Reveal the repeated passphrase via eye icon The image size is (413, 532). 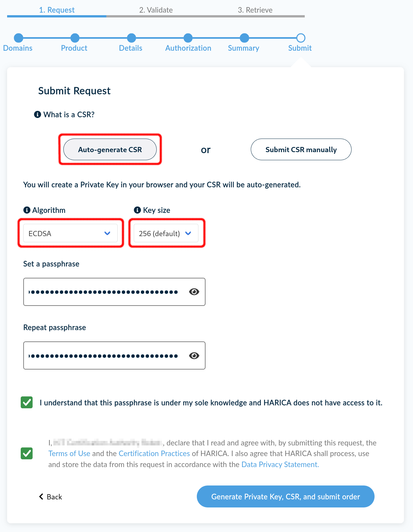pos(194,356)
